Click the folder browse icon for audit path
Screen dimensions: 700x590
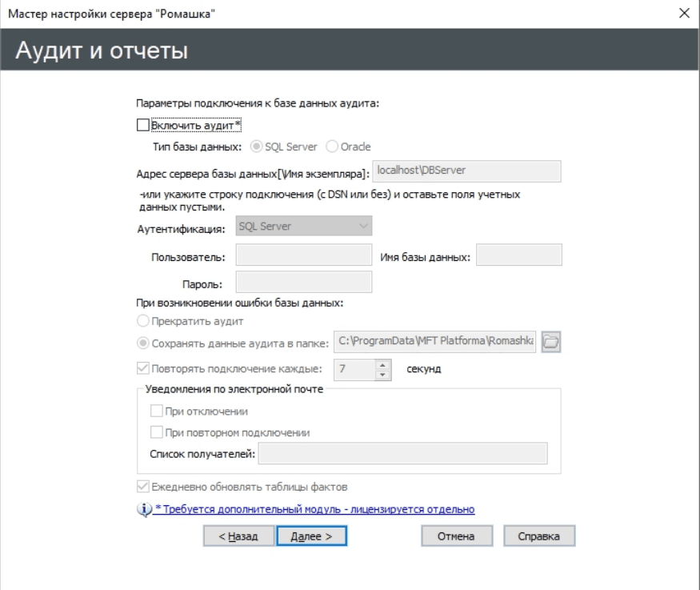(x=551, y=343)
